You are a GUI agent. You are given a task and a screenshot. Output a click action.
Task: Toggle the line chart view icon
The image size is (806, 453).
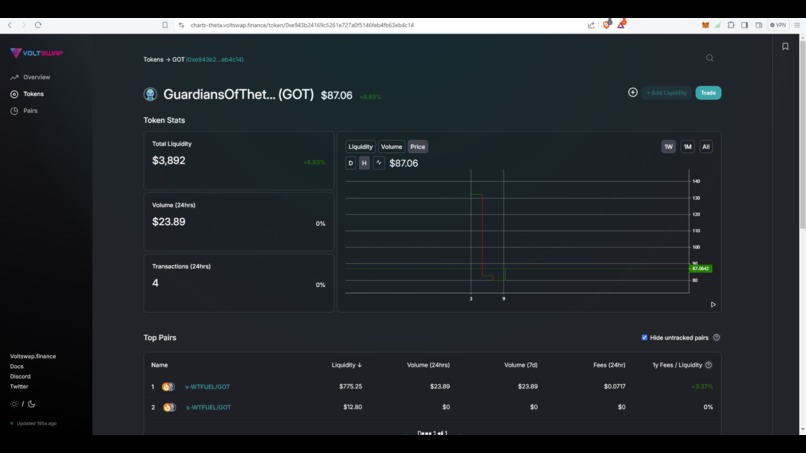(x=379, y=163)
